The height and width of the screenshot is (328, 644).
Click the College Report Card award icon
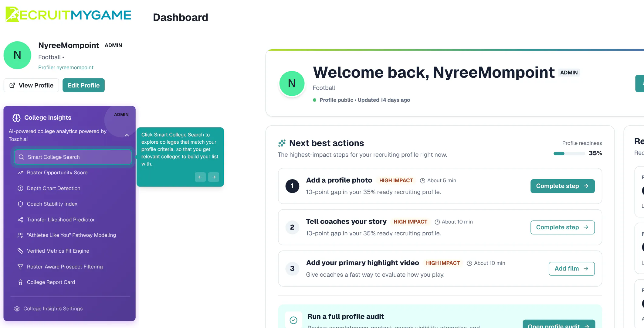pos(20,282)
